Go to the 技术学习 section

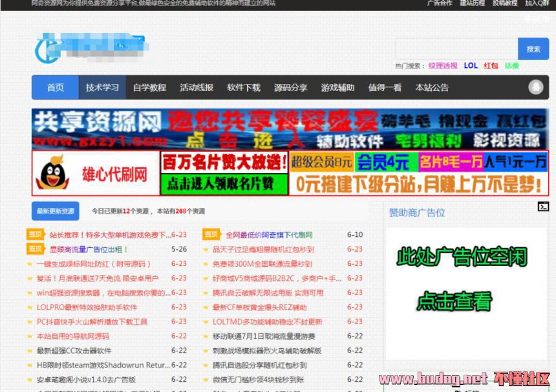click(x=102, y=87)
